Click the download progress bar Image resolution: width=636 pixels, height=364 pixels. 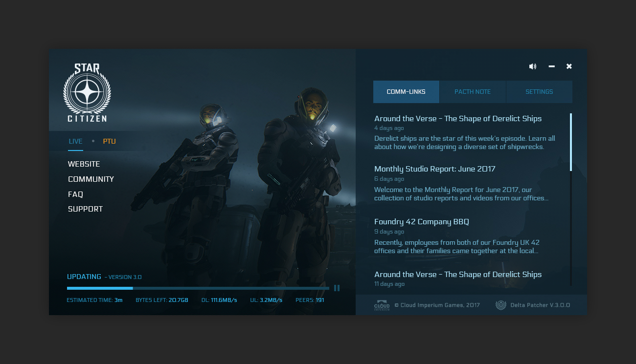[198, 288]
